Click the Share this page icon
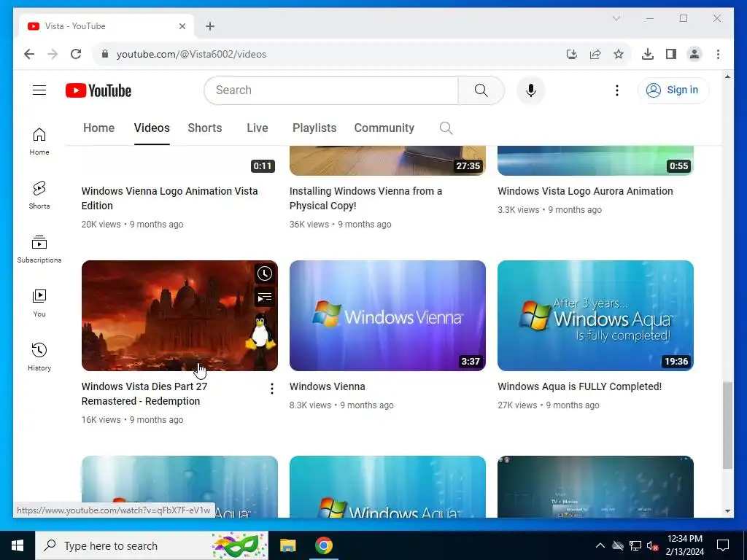The height and width of the screenshot is (560, 747). pos(595,54)
